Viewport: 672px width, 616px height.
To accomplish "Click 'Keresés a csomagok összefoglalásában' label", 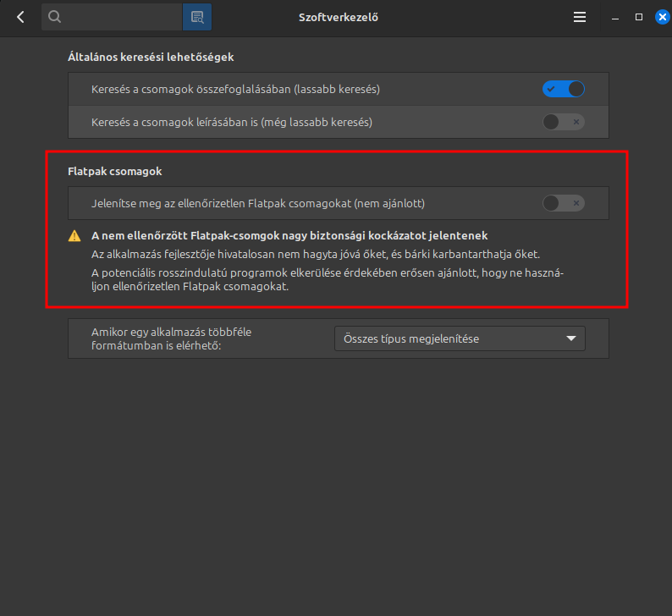I will pos(235,89).
